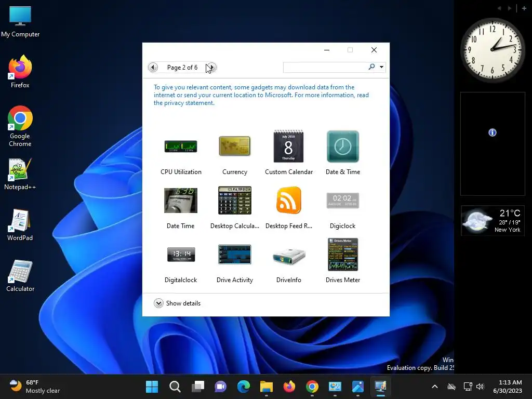This screenshot has height=399, width=532.
Task: Open taskbar Search
Action: pyautogui.click(x=175, y=387)
